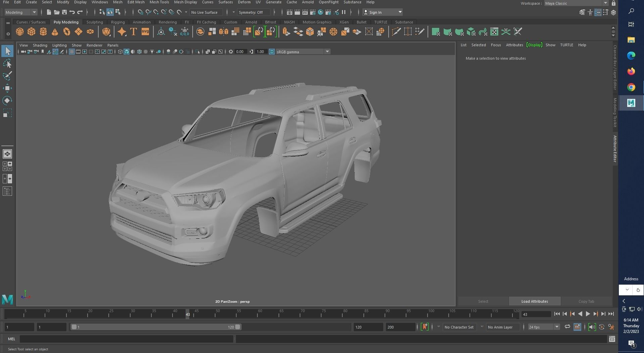The width and height of the screenshot is (644, 353).
Task: Click the range slider left handle
Action: point(74,327)
